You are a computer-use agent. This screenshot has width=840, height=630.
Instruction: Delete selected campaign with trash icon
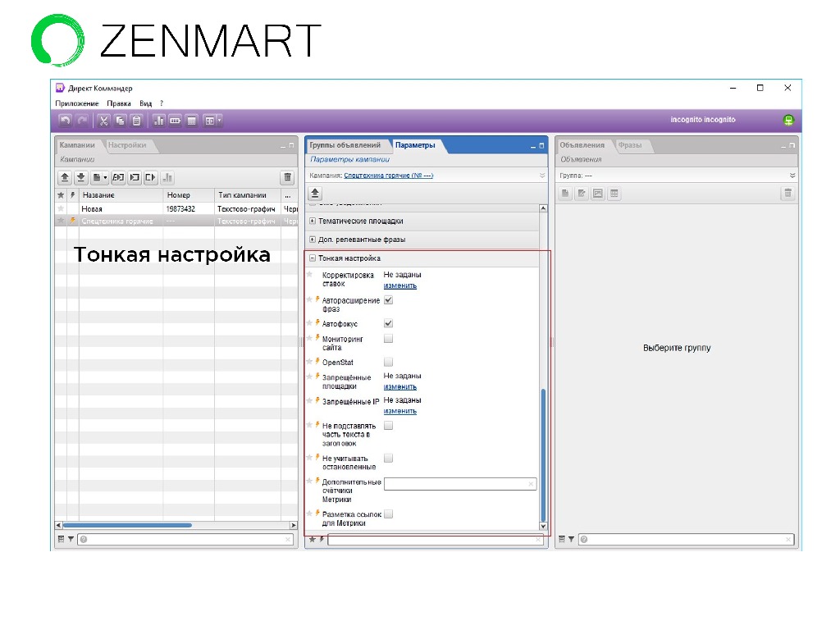pyautogui.click(x=288, y=177)
